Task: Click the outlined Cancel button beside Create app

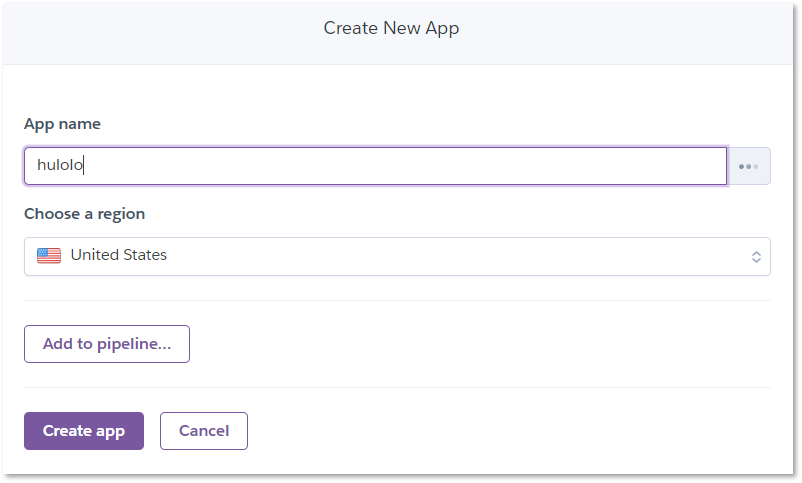Action: [x=204, y=431]
